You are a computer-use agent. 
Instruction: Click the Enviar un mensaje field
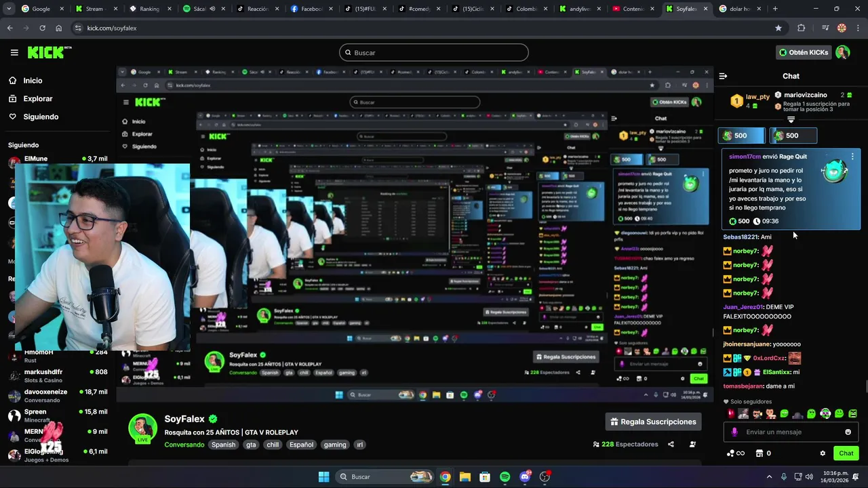click(790, 432)
